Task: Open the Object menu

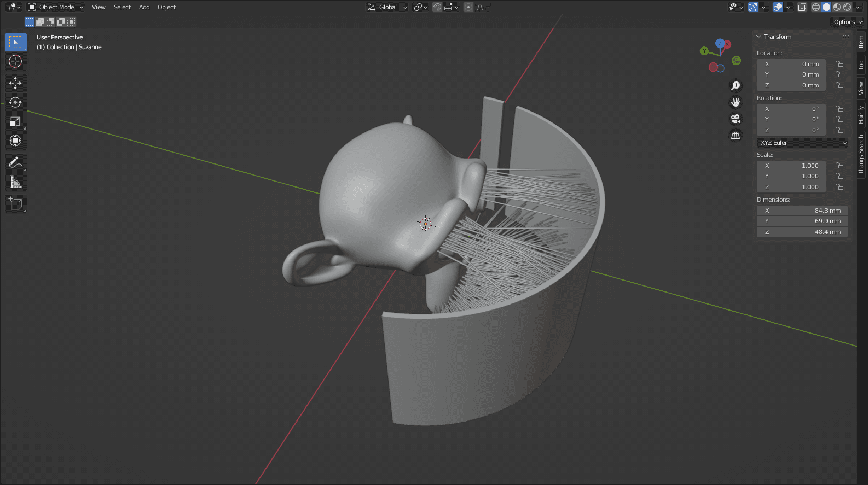Action: 166,7
